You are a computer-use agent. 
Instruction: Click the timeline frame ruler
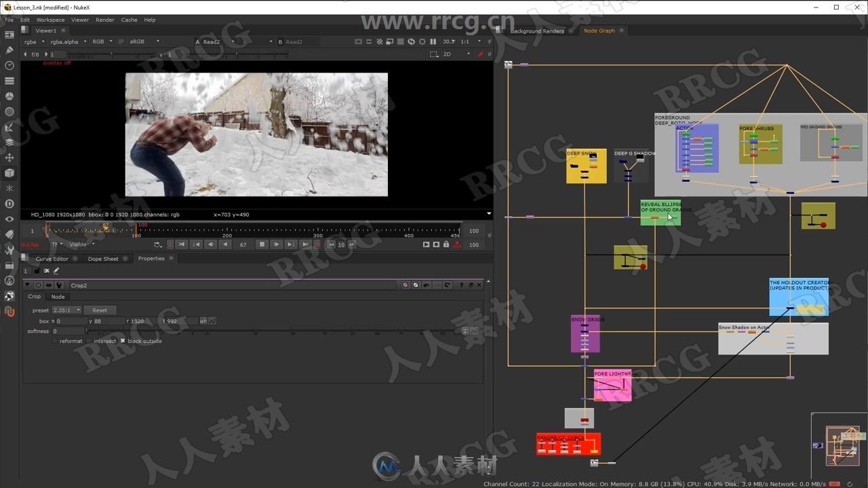tap(253, 230)
